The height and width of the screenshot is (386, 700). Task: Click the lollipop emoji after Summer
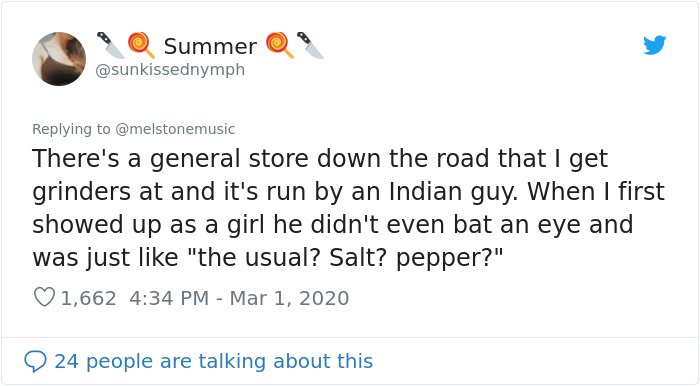click(280, 45)
